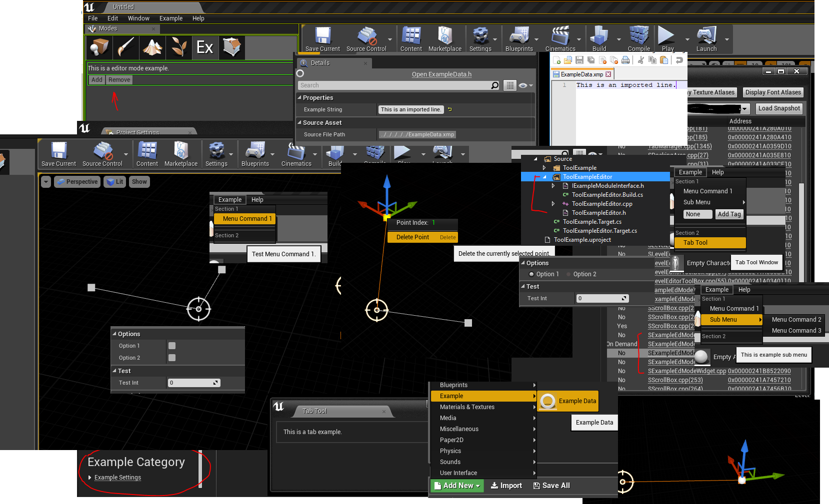This screenshot has width=829, height=504.
Task: Click the green Add New button
Action: [x=457, y=486]
